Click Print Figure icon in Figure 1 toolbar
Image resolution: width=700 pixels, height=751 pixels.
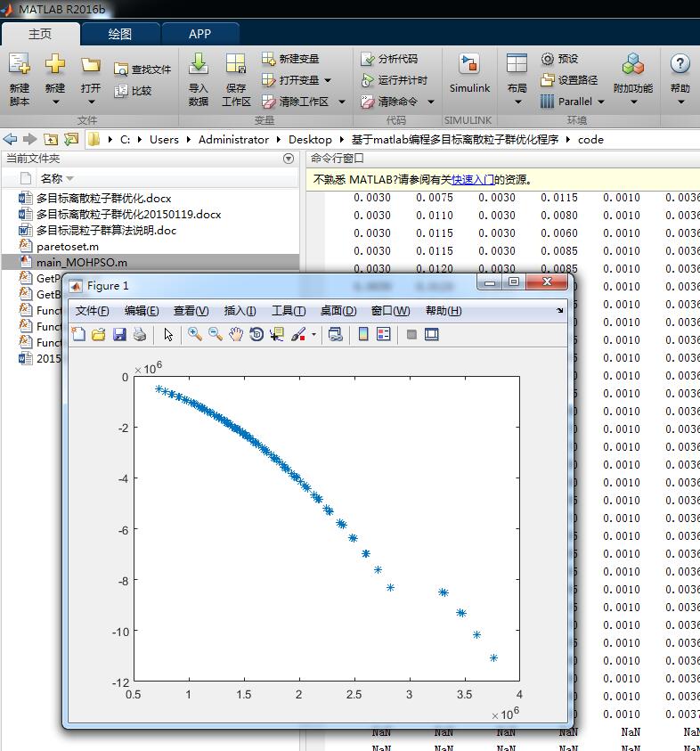139,334
